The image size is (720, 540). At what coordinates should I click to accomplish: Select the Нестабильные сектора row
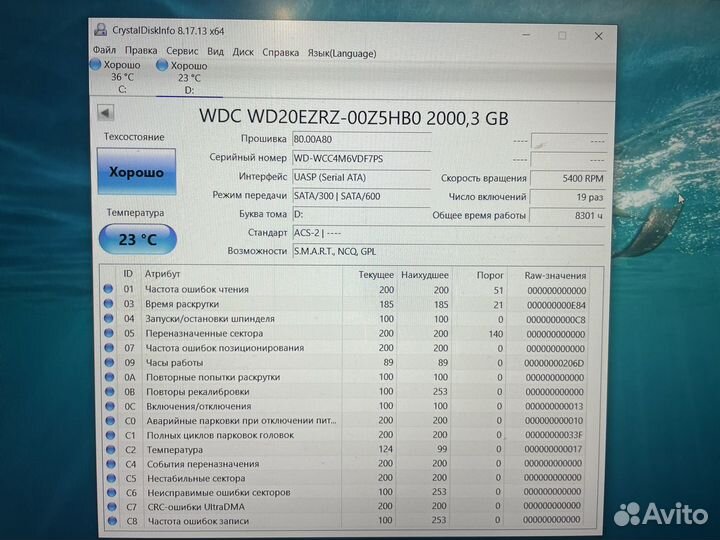[x=345, y=478]
